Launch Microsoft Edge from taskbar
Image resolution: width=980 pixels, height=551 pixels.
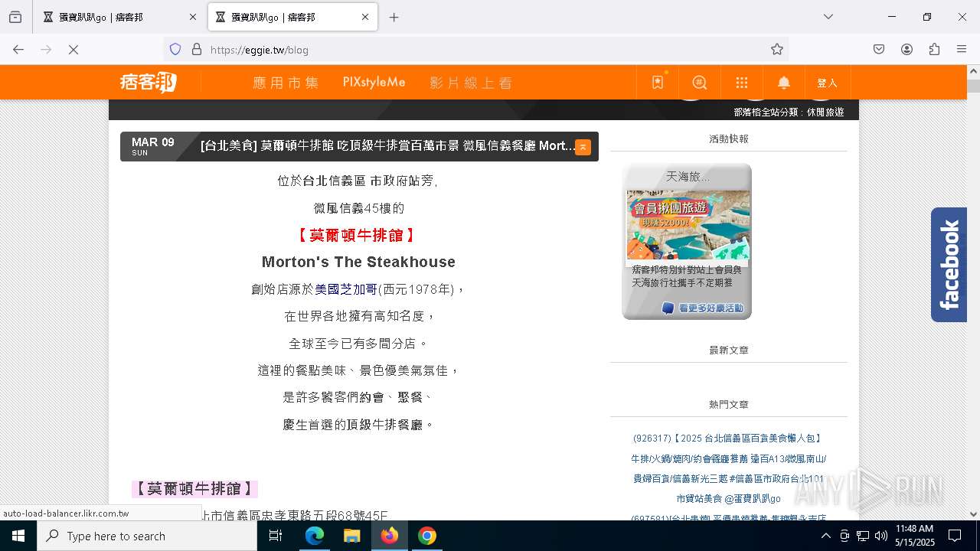315,536
